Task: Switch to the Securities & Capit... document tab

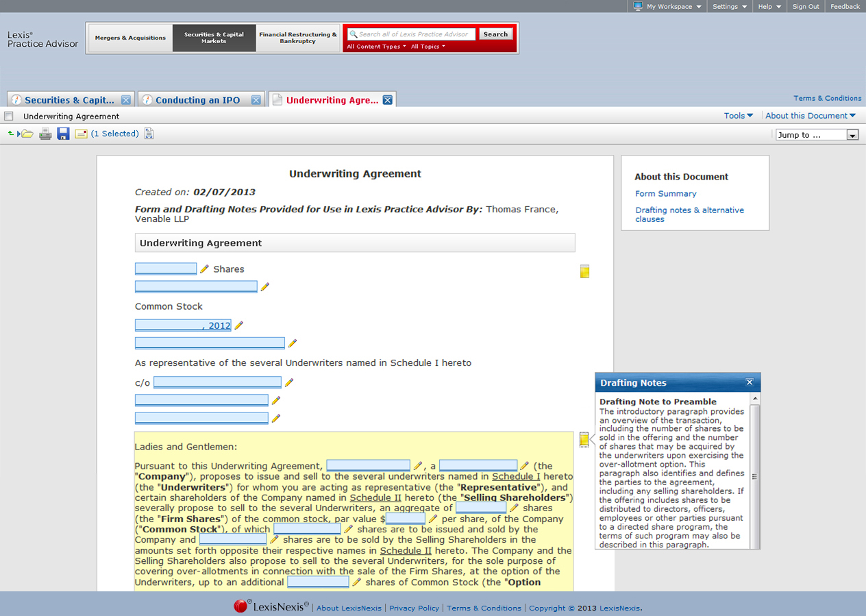Action: coord(69,100)
